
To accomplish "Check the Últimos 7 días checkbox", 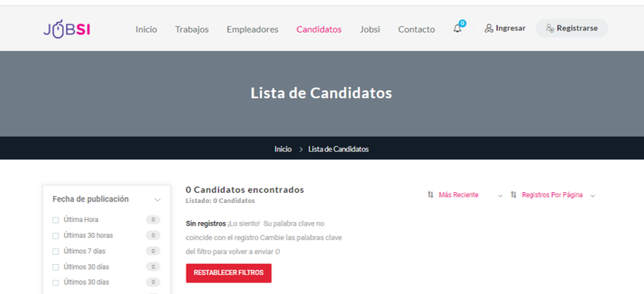I will [x=56, y=251].
